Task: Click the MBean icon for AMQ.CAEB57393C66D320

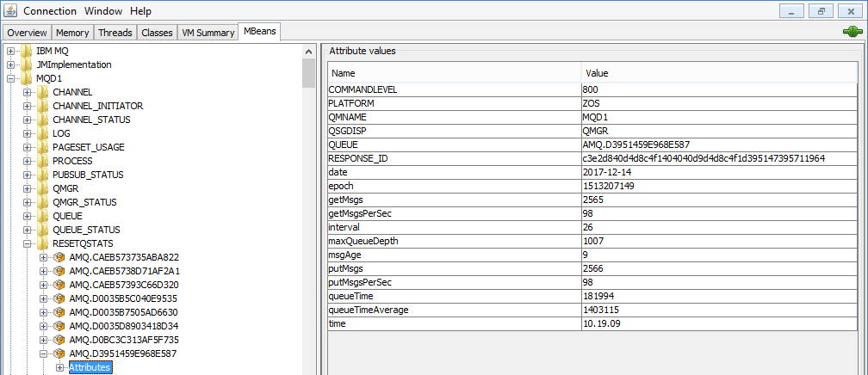Action: click(x=59, y=285)
